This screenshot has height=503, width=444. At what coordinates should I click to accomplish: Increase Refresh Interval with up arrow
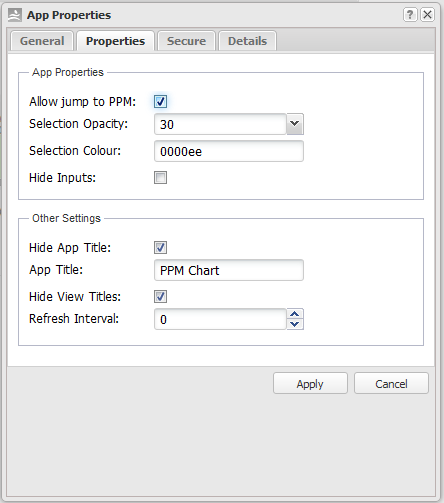point(295,314)
